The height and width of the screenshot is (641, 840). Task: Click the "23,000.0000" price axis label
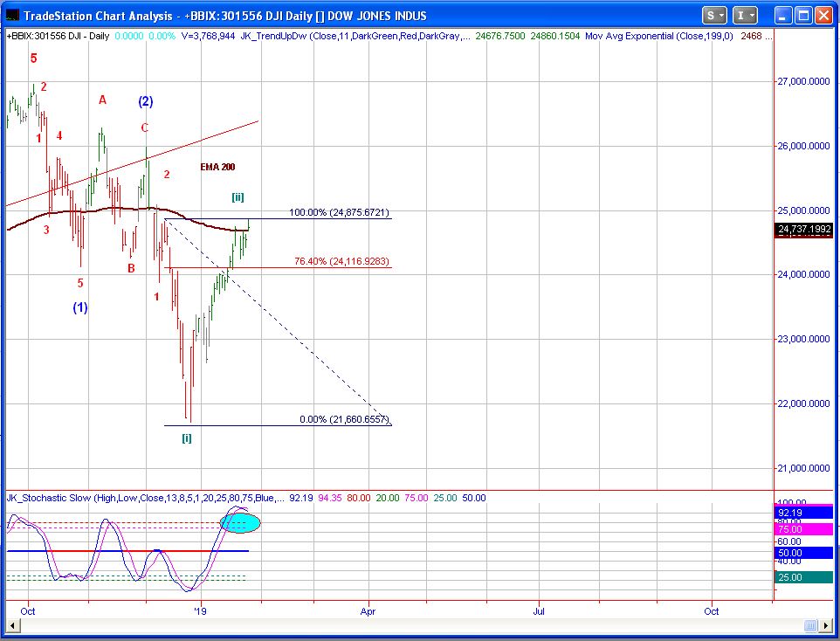(x=803, y=339)
